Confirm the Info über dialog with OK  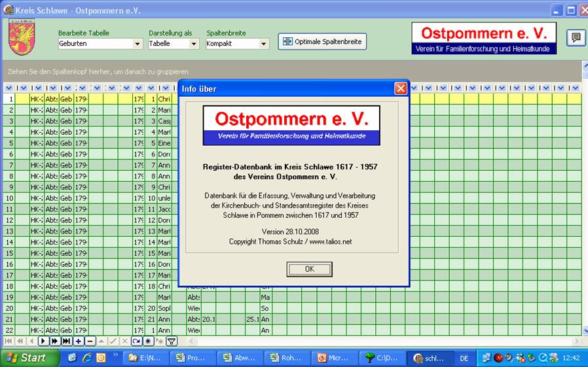(309, 270)
